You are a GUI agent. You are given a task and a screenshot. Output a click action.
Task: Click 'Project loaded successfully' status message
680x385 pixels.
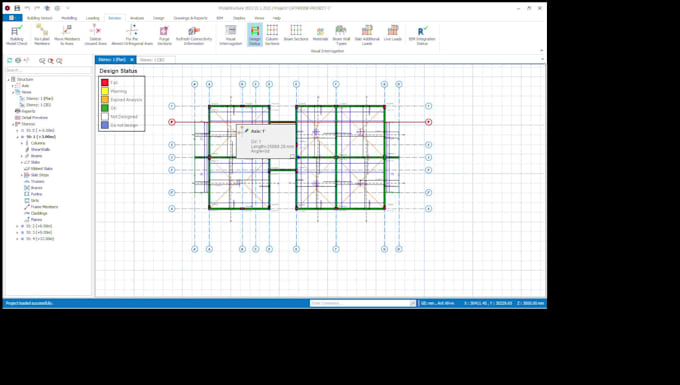29,303
